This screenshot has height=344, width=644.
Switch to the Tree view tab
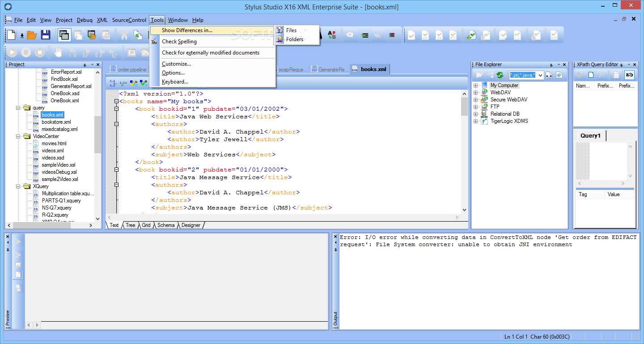(130, 225)
